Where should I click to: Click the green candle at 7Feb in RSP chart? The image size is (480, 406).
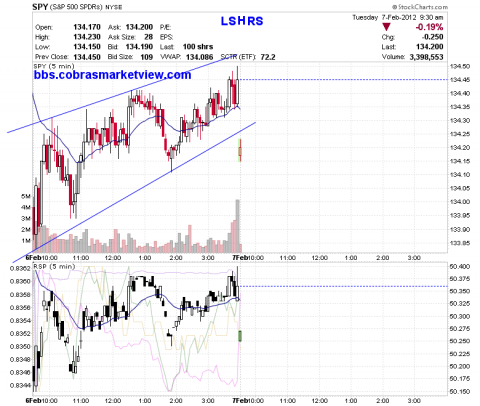[240, 336]
